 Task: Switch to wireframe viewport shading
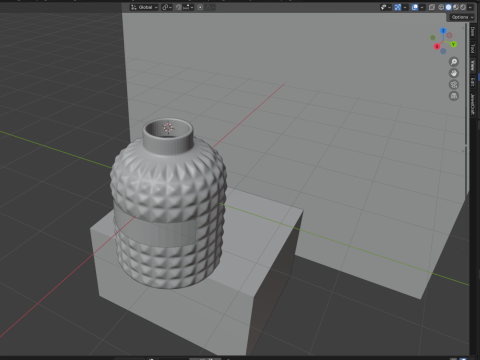[441, 7]
